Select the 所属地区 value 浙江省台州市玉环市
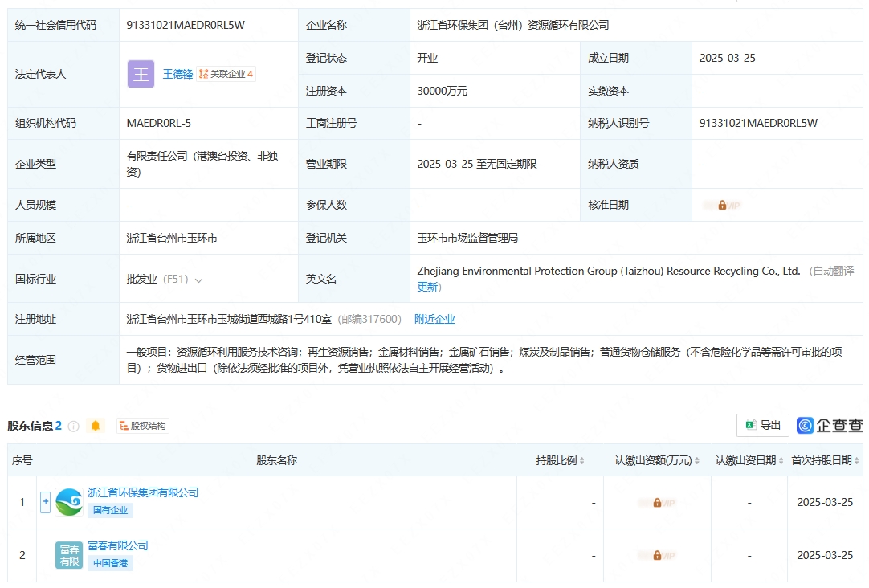 (172, 238)
